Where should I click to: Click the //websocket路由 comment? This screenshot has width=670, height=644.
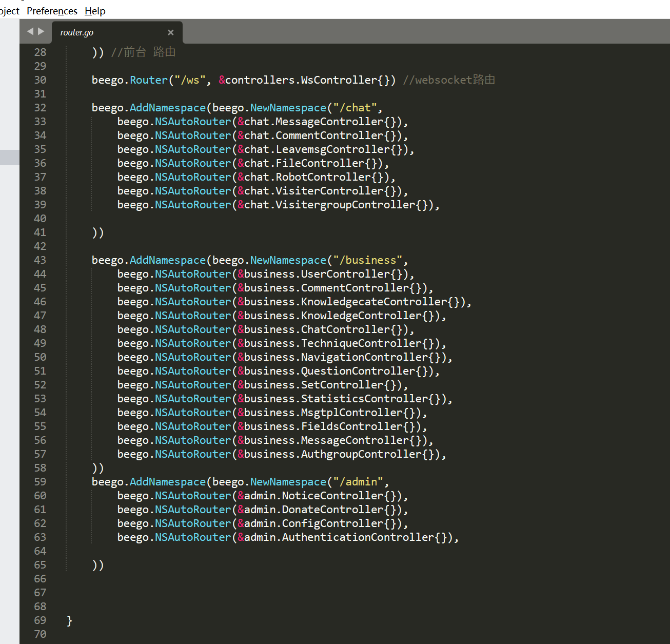449,80
